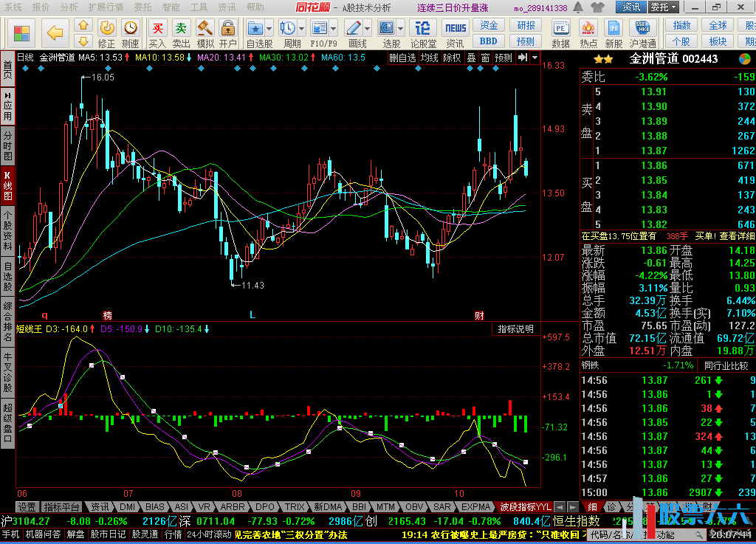The height and width of the screenshot is (544, 756).
Task: Open the pie chart icon beside 002443
Action: coord(745,59)
